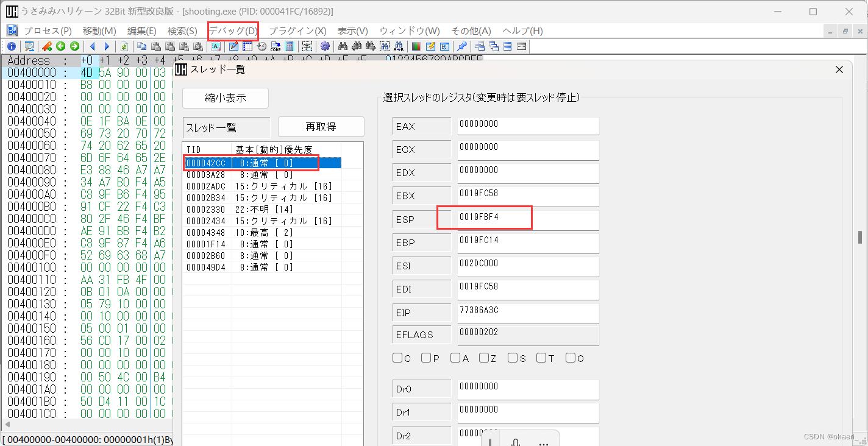868x446 pixels.
Task: Select thread row 00002ADC
Action: tap(262, 186)
